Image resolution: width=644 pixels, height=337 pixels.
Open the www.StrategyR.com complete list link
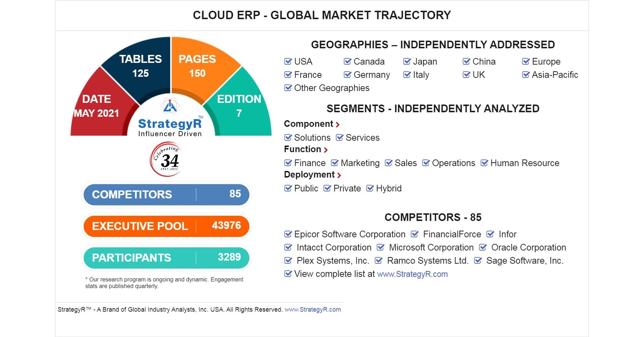[412, 274]
